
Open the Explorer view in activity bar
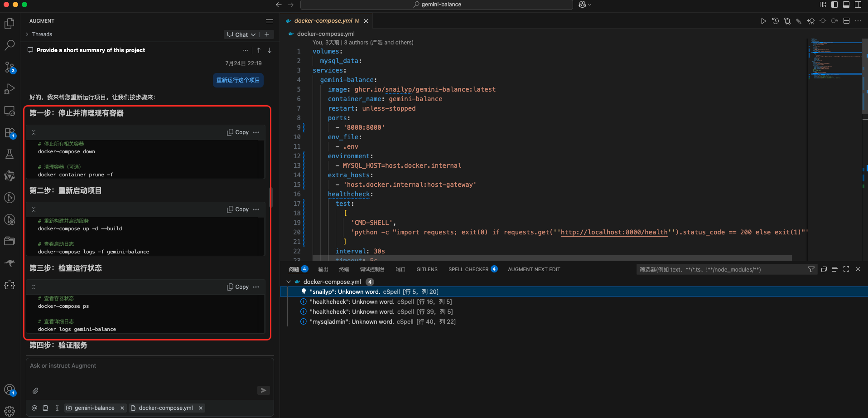(x=10, y=24)
